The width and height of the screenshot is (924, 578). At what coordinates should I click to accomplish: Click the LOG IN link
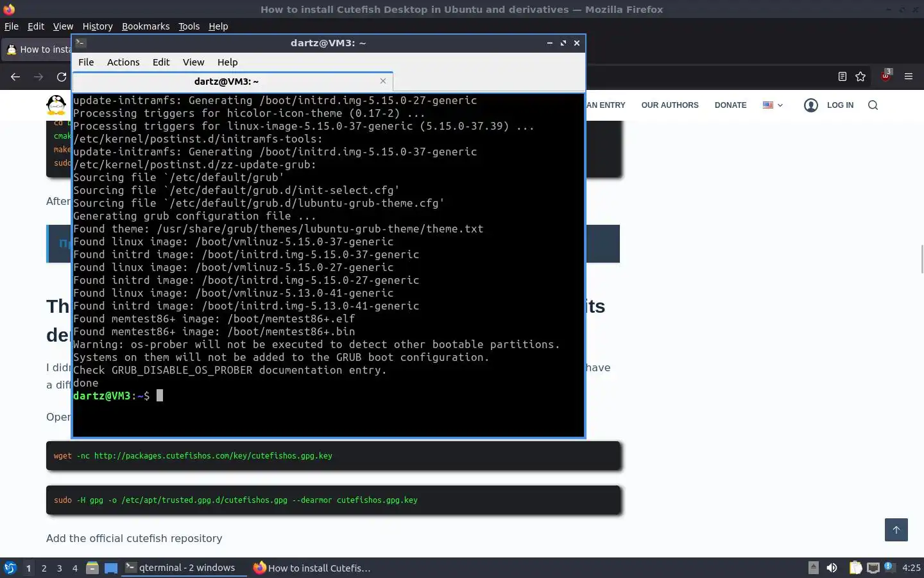pos(840,105)
